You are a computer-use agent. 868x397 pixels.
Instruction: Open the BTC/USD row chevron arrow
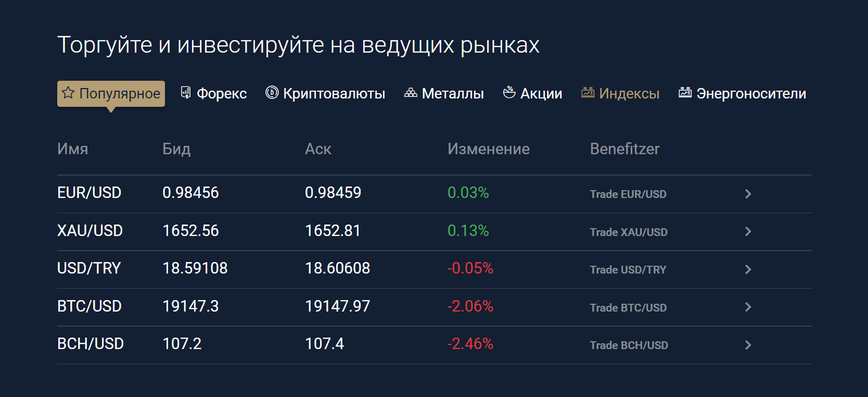tap(748, 307)
